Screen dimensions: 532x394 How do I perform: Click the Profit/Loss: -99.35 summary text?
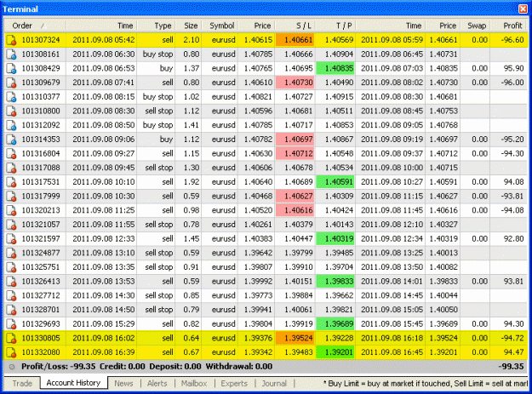[x=59, y=367]
